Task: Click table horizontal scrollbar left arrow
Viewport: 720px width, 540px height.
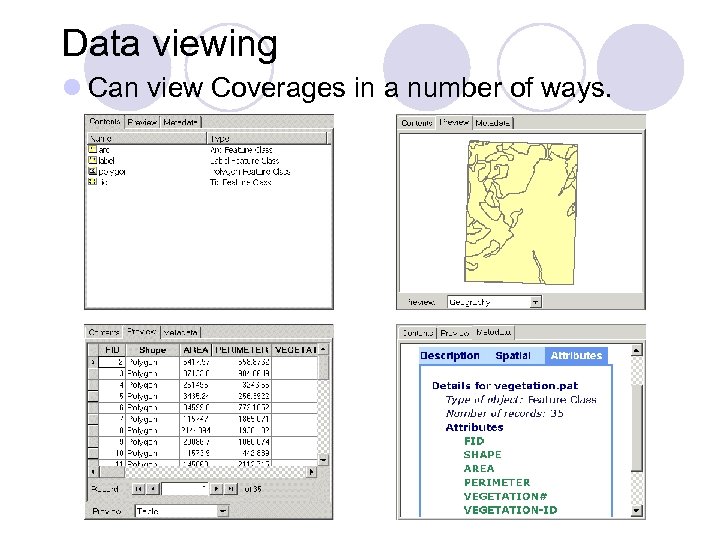Action: coord(93,472)
